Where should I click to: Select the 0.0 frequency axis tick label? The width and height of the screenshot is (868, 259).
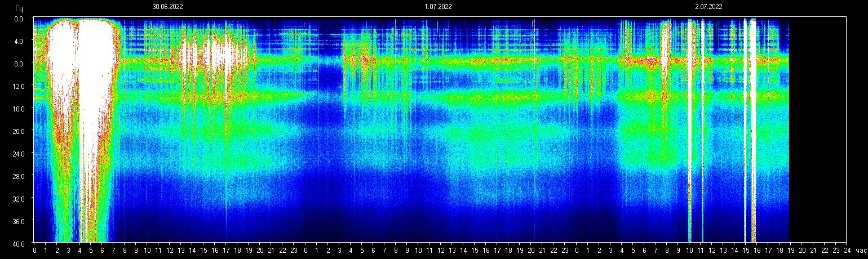tap(19, 19)
